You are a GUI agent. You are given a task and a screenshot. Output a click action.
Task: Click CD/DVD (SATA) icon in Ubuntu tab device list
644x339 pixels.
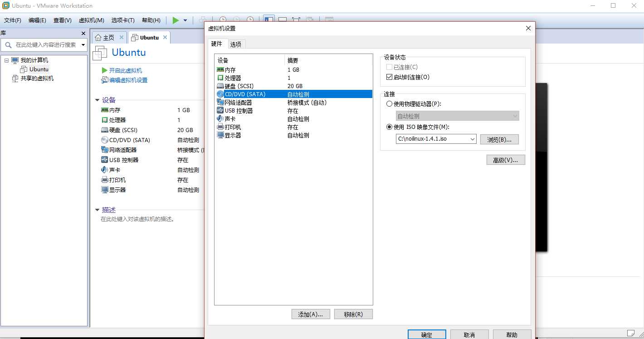pyautogui.click(x=105, y=140)
